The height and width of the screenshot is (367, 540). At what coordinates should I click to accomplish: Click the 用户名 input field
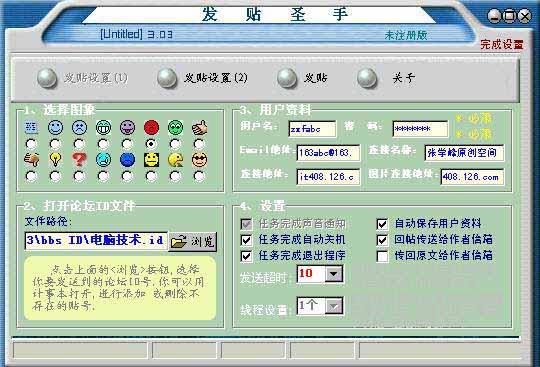(312, 129)
